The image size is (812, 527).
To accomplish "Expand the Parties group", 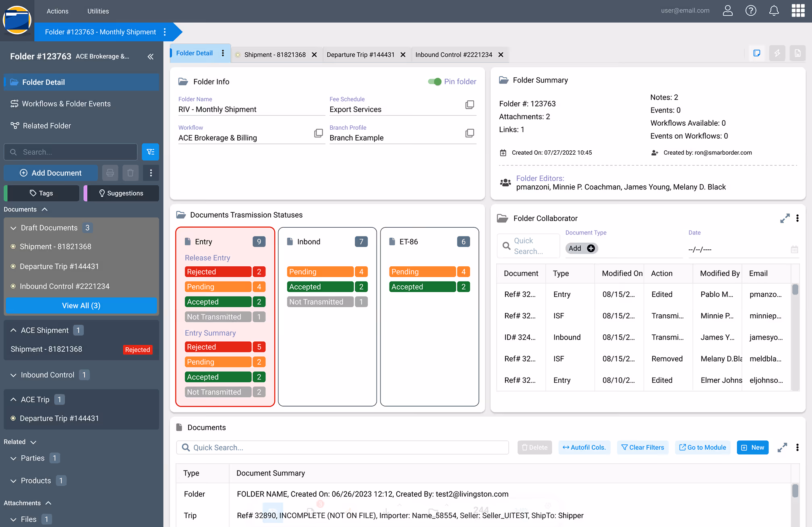I will click(13, 459).
